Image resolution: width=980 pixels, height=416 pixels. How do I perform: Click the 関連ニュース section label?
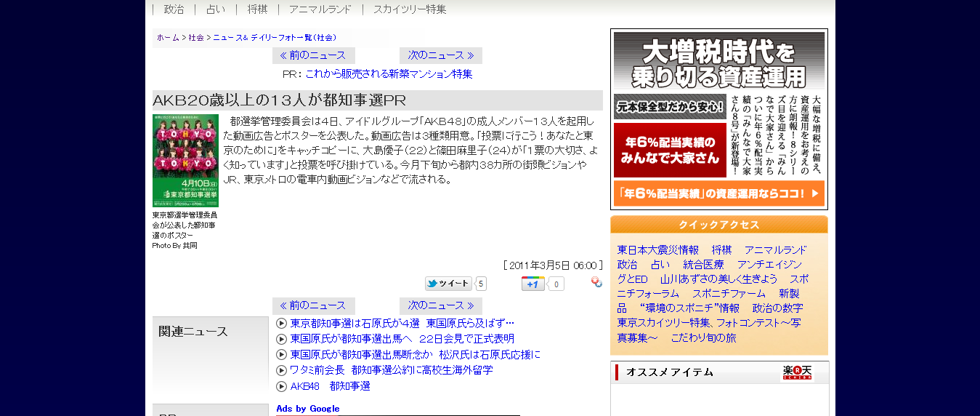pyautogui.click(x=193, y=332)
